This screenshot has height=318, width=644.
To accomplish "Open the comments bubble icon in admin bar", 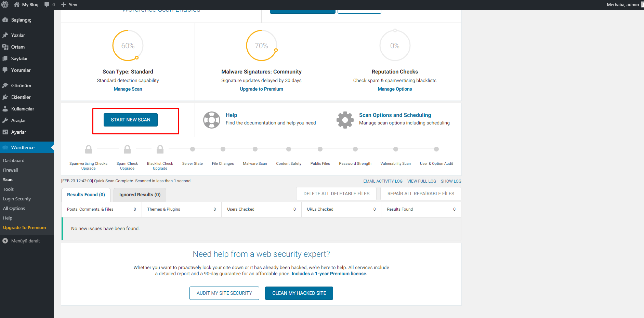I will (x=47, y=5).
